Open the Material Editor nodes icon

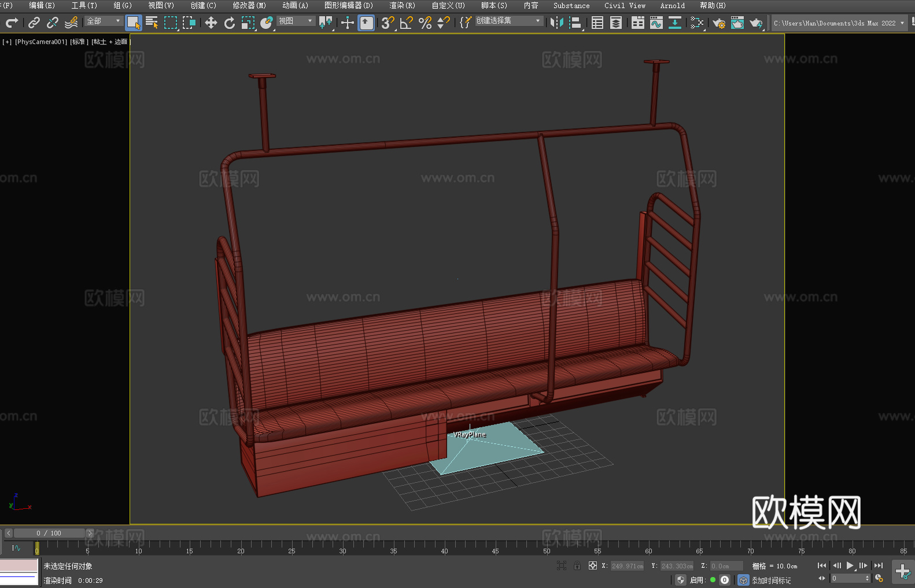pyautogui.click(x=697, y=23)
